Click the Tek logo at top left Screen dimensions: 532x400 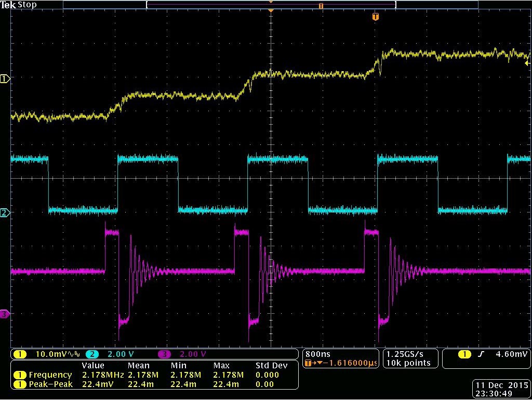point(8,5)
